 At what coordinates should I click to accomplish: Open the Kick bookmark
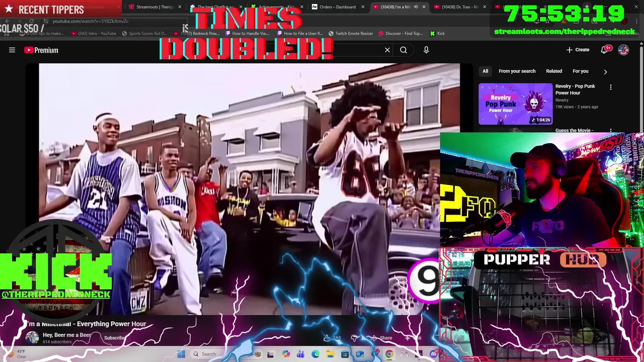[437, 33]
